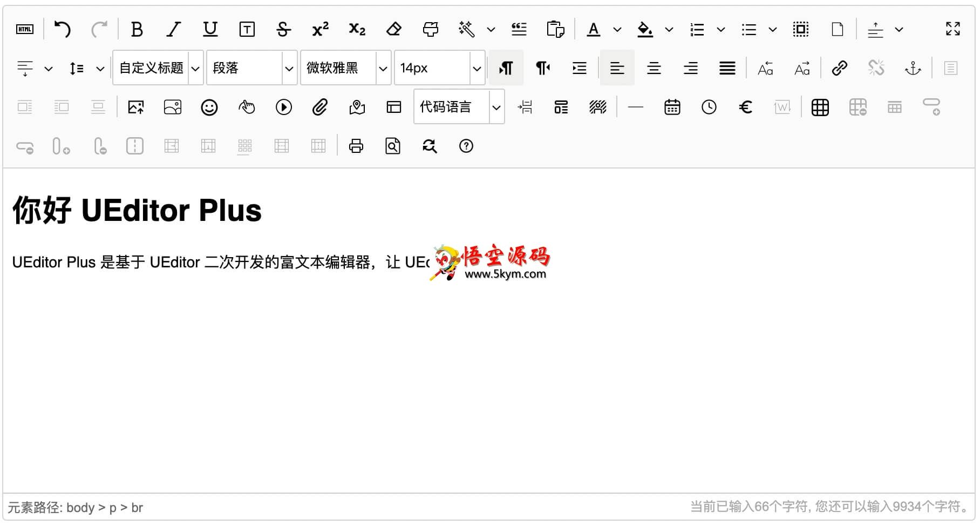Align text to the right
This screenshot has height=525, width=980.
click(x=691, y=68)
